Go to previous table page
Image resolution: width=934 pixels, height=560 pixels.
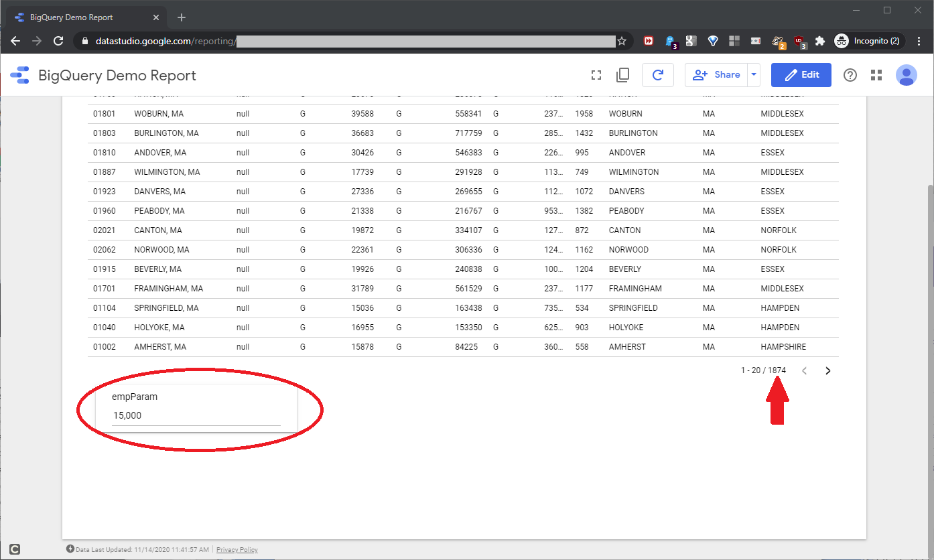point(805,370)
